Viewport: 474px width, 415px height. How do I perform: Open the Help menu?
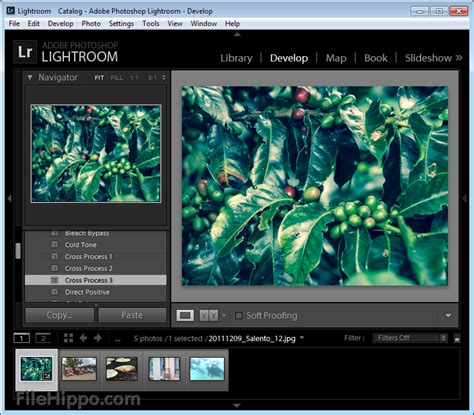pyautogui.click(x=232, y=24)
